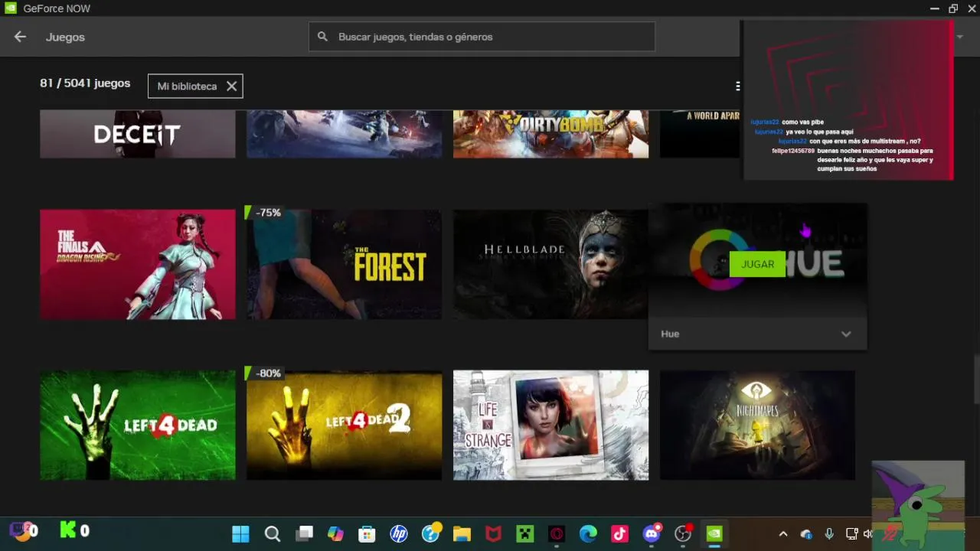Click the OneDrive cloud tray icon
The height and width of the screenshot is (551, 980).
point(806,534)
